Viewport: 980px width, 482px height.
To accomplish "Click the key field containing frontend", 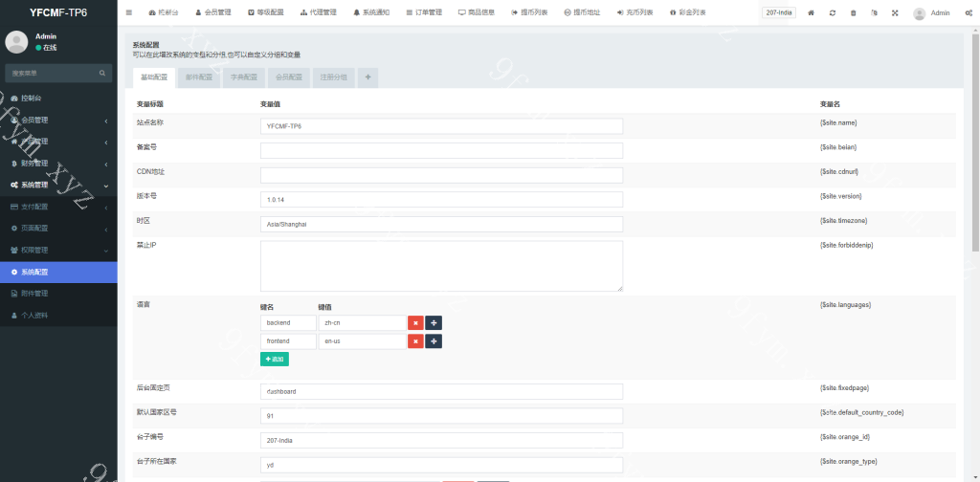I will pos(289,341).
